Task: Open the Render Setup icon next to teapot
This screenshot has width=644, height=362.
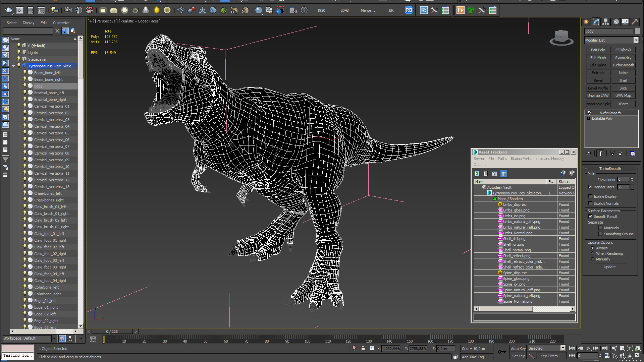Action: click(20, 10)
